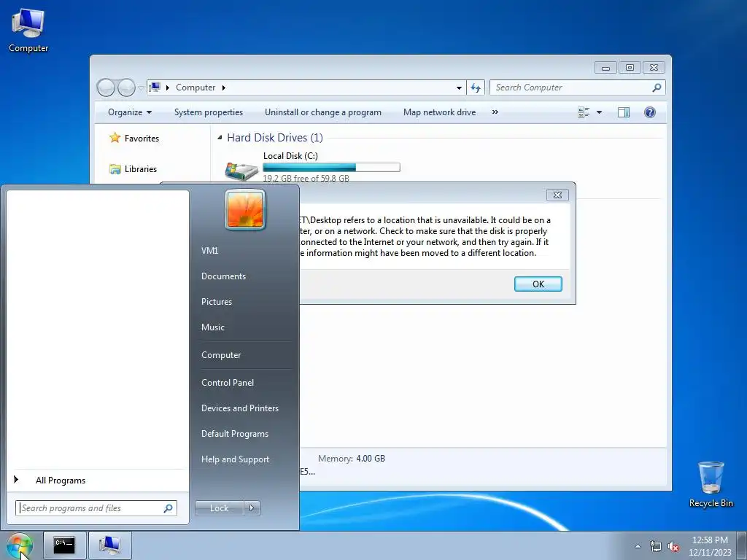Click the user account picture
The image size is (747, 560).
point(245,209)
